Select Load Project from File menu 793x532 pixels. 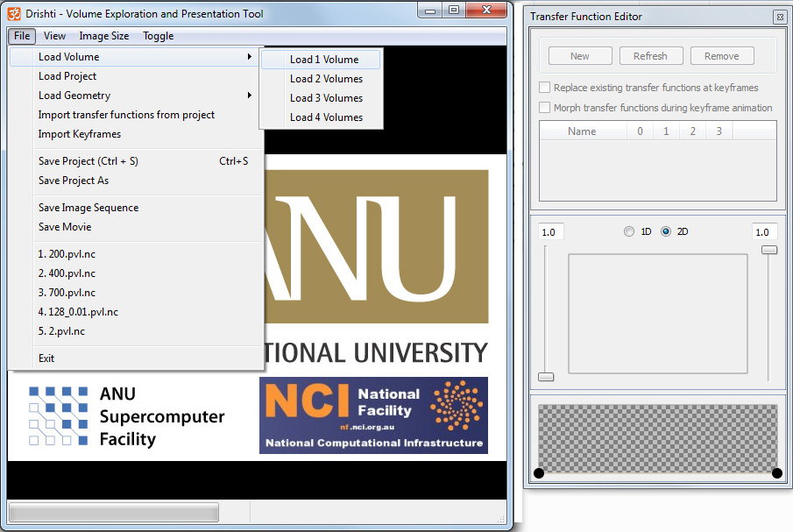135,76
